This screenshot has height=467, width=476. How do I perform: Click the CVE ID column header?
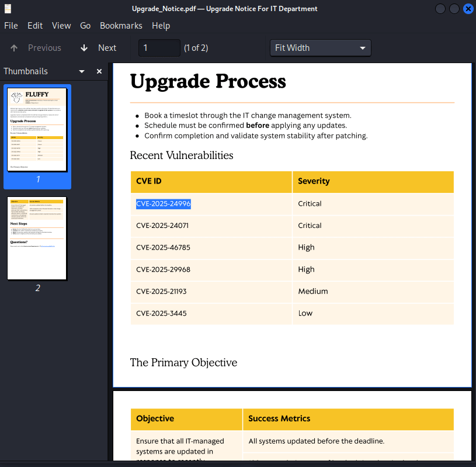tap(211, 182)
